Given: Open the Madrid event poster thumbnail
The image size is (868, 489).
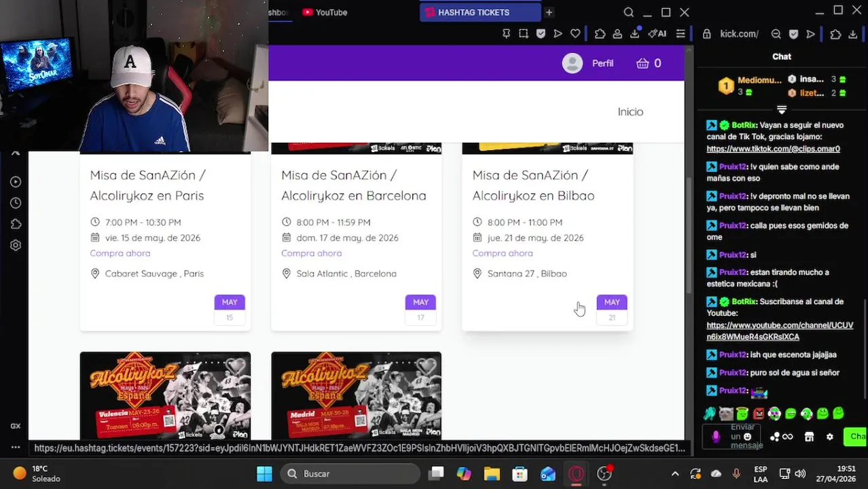Looking at the screenshot, I should pyautogui.click(x=356, y=396).
